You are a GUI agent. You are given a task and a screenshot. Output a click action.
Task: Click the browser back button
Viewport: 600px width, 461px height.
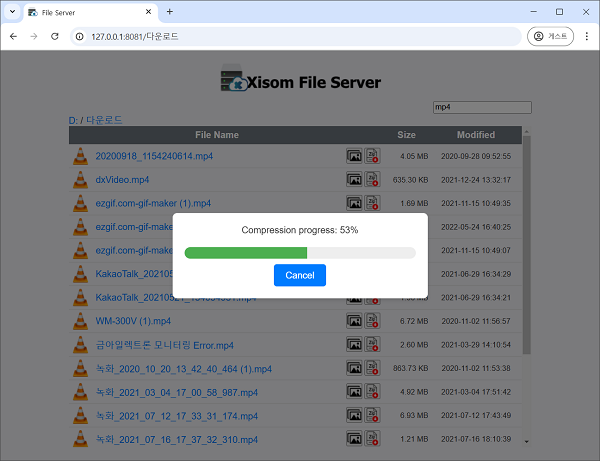click(x=13, y=36)
